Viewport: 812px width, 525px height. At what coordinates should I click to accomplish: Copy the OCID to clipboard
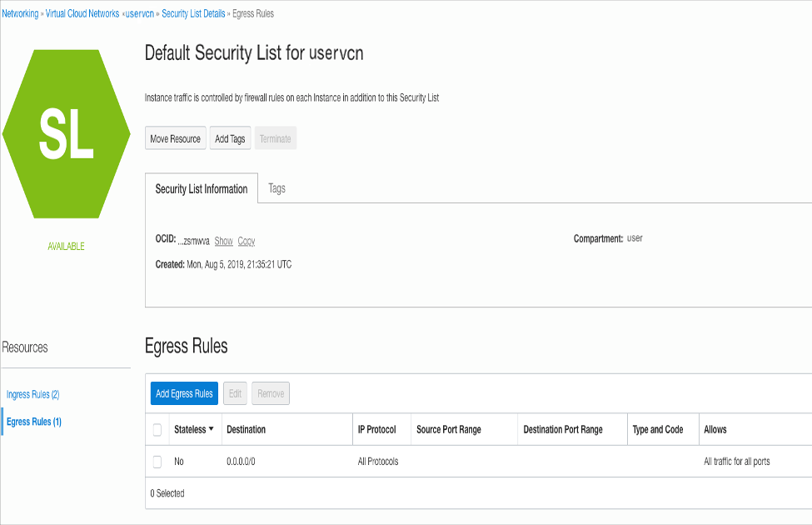click(247, 241)
